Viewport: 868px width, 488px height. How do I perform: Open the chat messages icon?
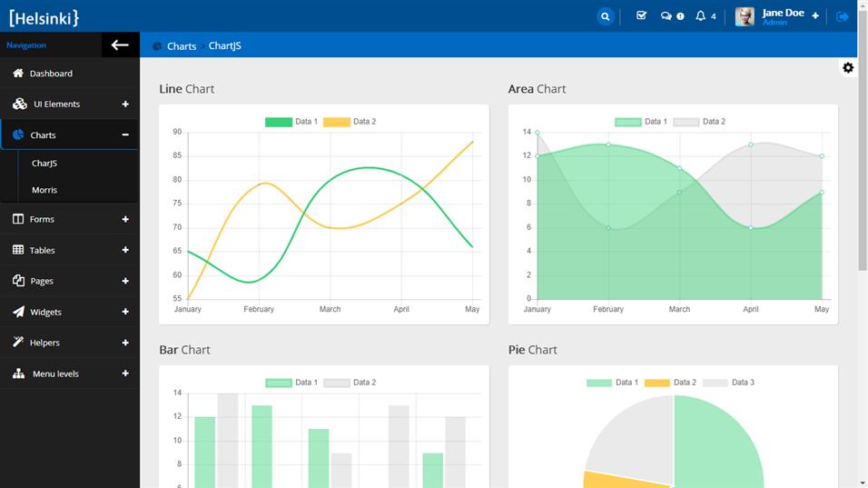(x=666, y=16)
